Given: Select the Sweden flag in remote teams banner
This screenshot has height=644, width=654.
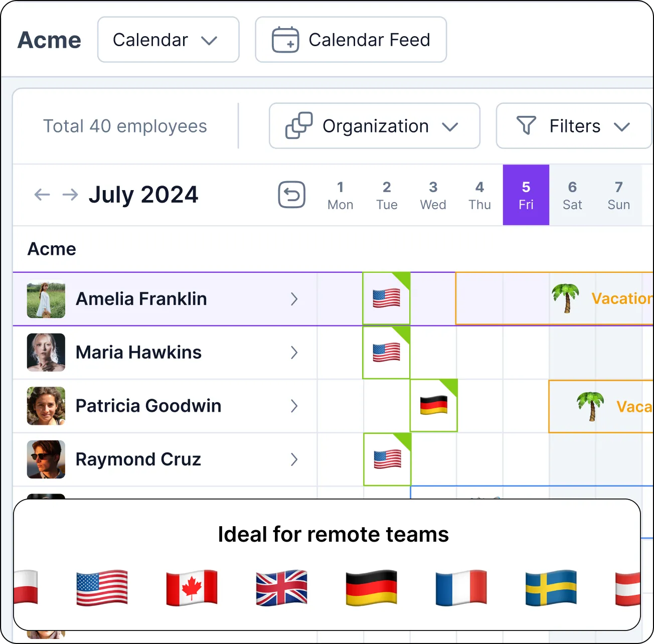Looking at the screenshot, I should (551, 587).
